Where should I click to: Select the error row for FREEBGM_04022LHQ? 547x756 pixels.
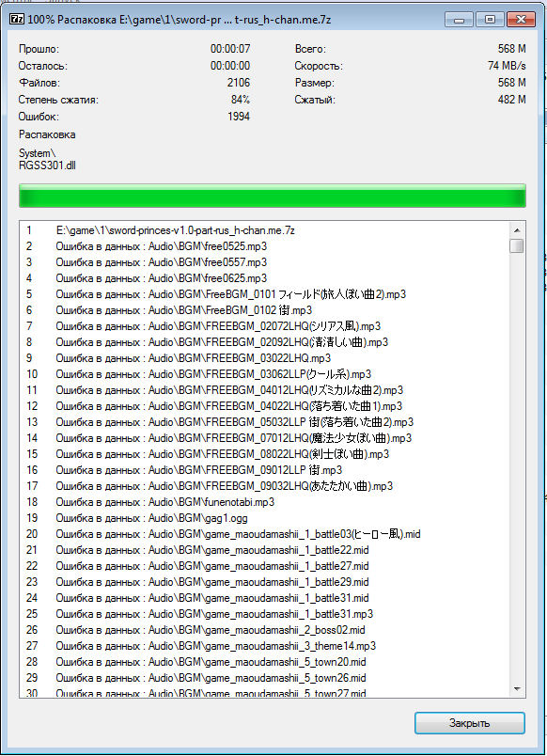[x=264, y=406]
